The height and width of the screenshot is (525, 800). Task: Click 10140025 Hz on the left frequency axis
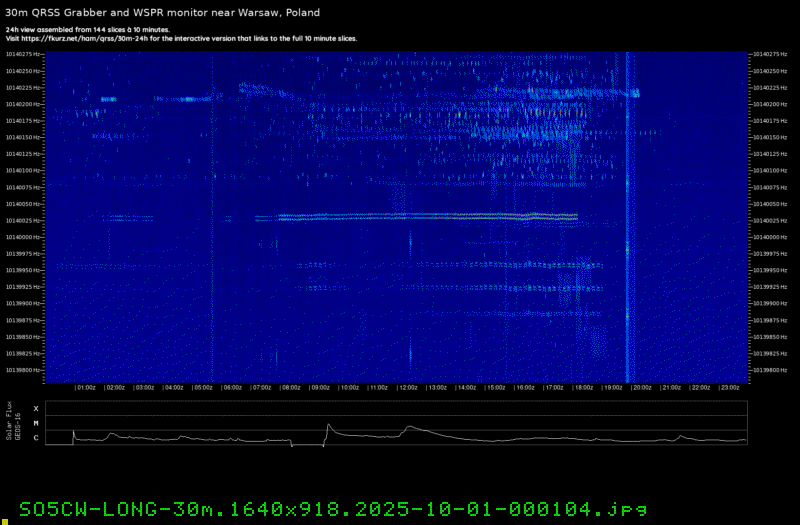pos(23,220)
